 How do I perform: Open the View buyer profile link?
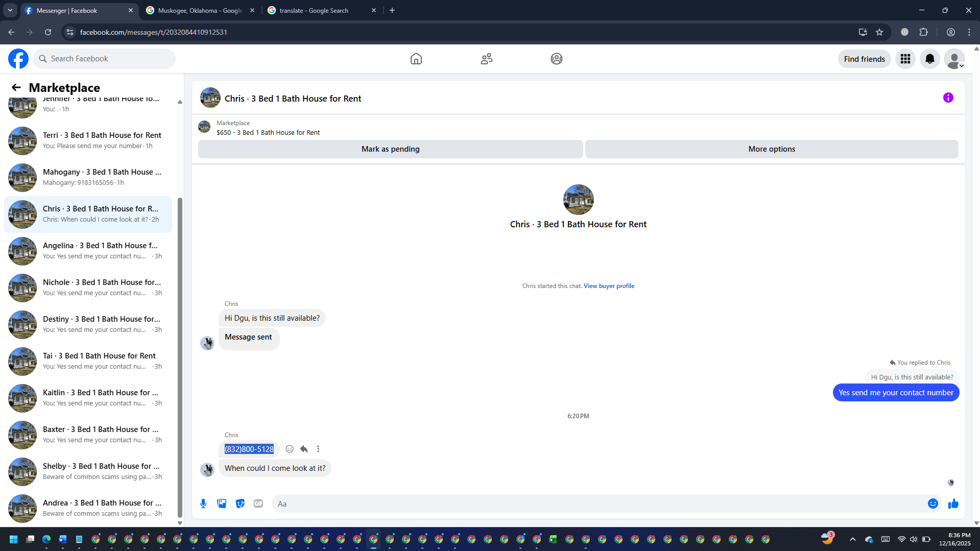(609, 286)
